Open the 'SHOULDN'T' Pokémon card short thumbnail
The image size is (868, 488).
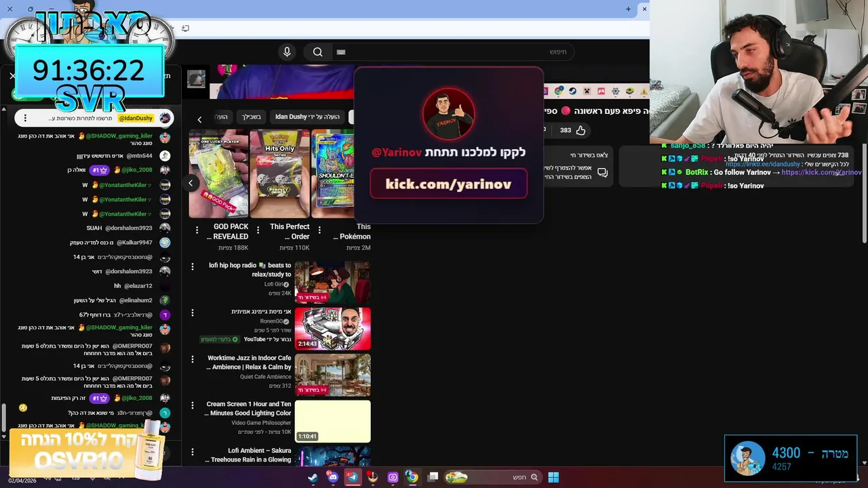[x=333, y=174]
